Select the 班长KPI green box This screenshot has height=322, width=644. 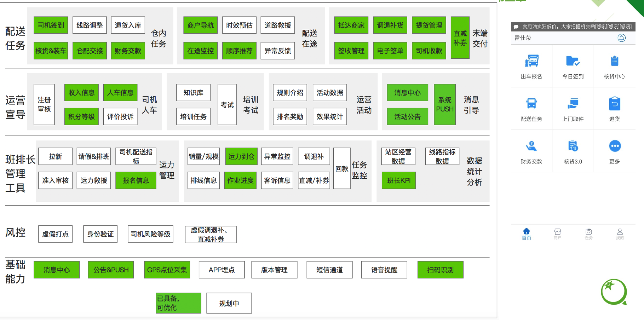(x=399, y=180)
